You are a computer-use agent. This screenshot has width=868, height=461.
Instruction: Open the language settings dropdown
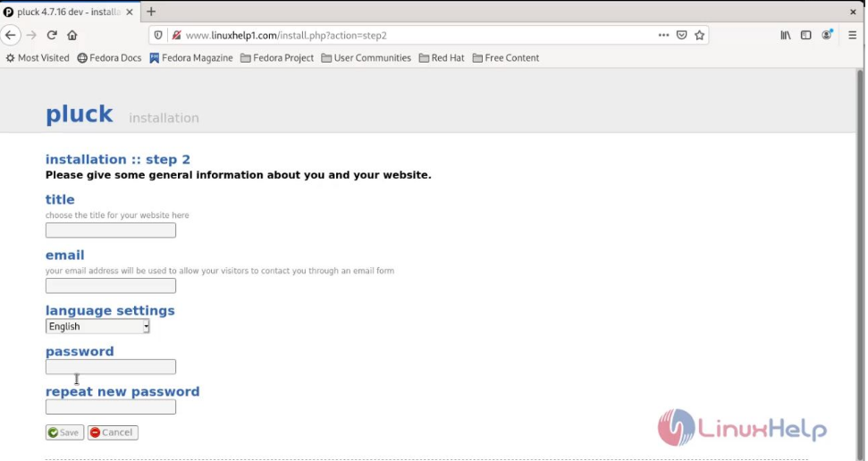[97, 326]
